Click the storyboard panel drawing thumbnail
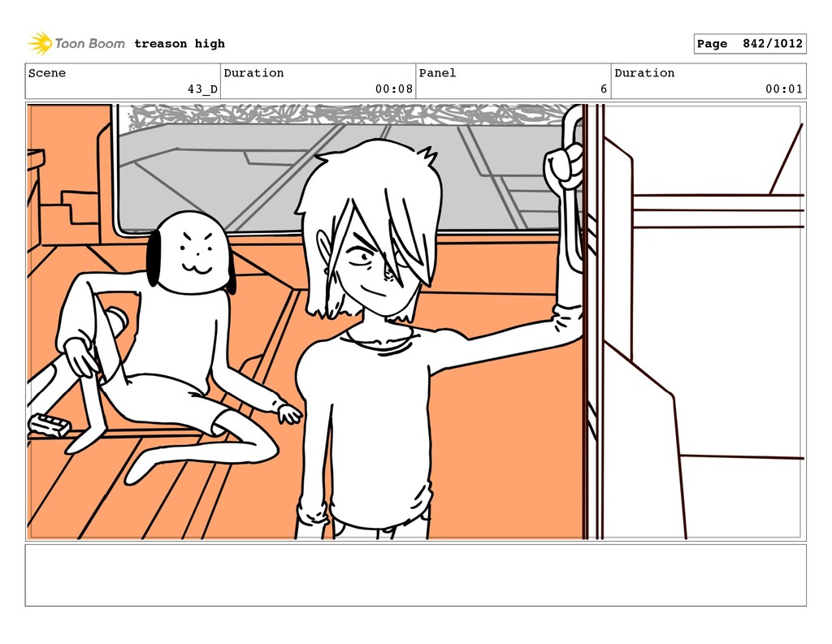The image size is (832, 644). (x=415, y=322)
